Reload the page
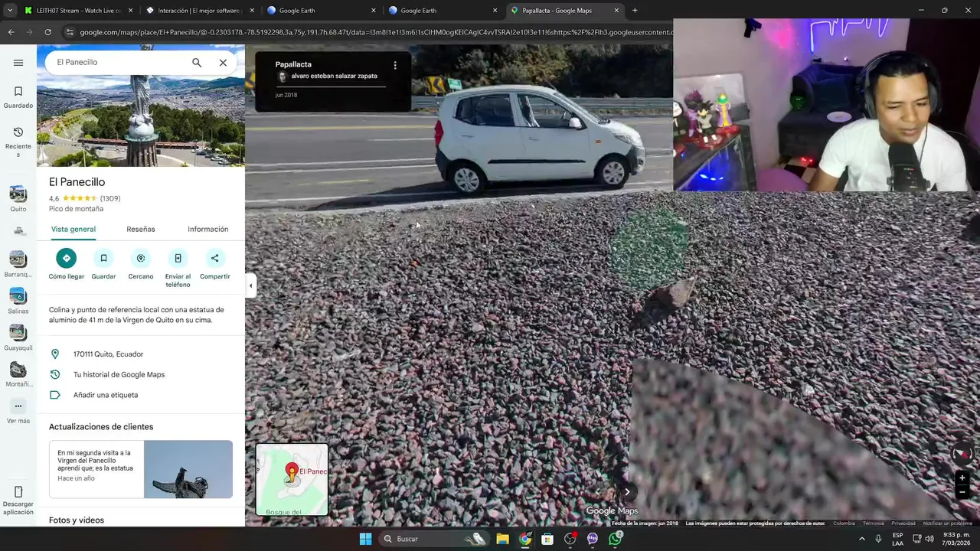This screenshot has width=980, height=551. click(x=47, y=32)
